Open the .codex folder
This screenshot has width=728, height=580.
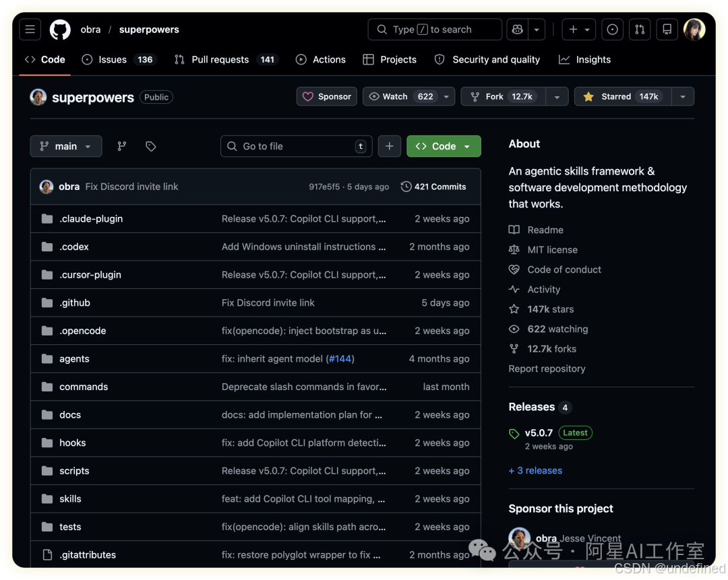pos(74,247)
